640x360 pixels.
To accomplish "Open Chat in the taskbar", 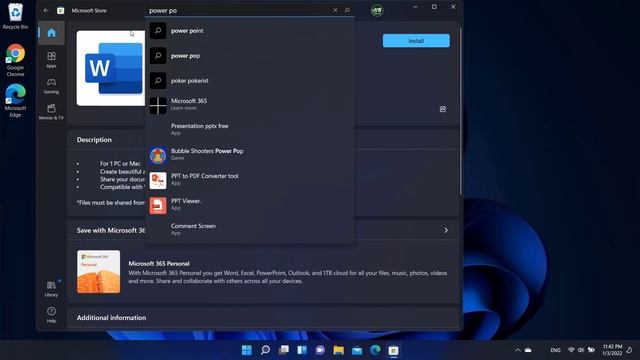I will click(x=320, y=350).
